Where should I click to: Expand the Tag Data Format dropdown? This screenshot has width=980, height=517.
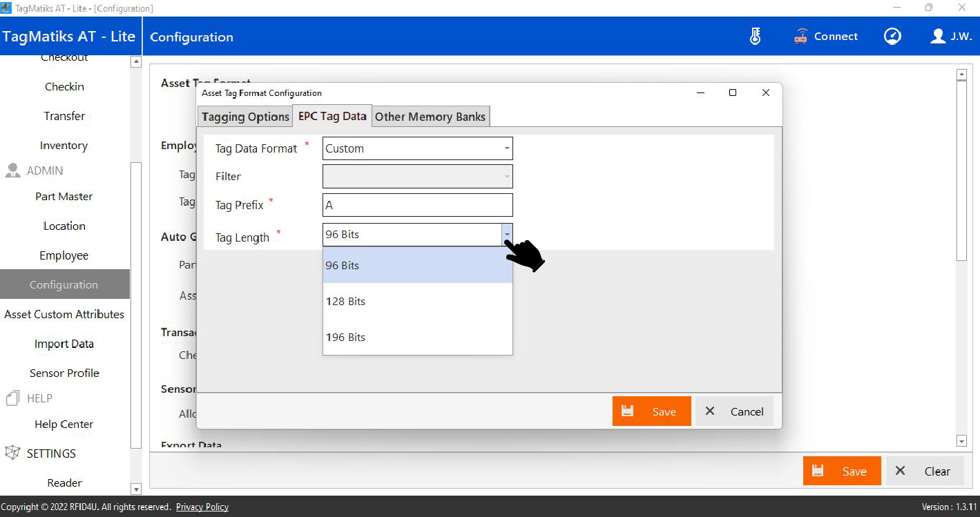(x=506, y=148)
